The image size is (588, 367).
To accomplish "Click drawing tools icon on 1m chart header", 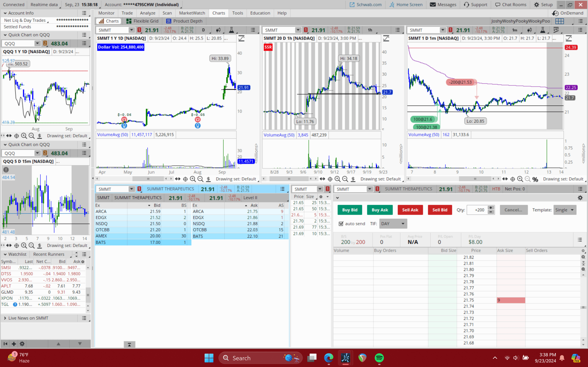I will pyautogui.click(x=556, y=30).
